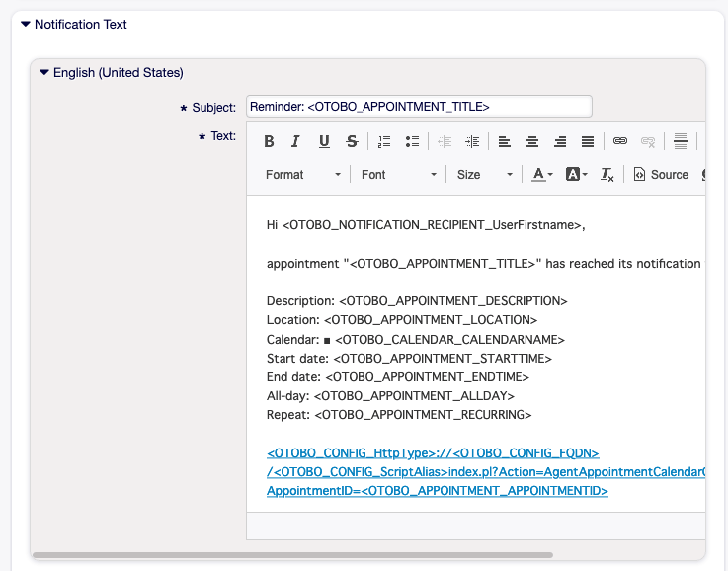Viewport: 728px width, 571px height.
Task: Remove formatting from selected text
Action: point(607,175)
